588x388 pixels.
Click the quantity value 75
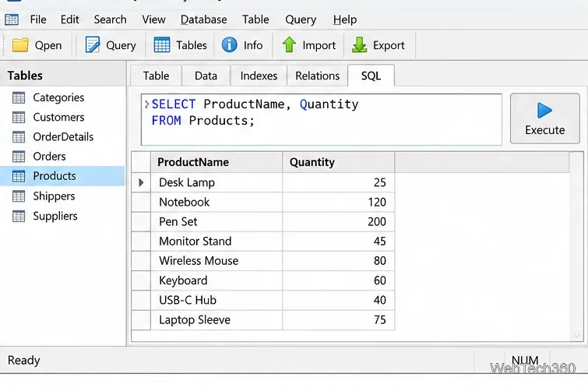(379, 320)
